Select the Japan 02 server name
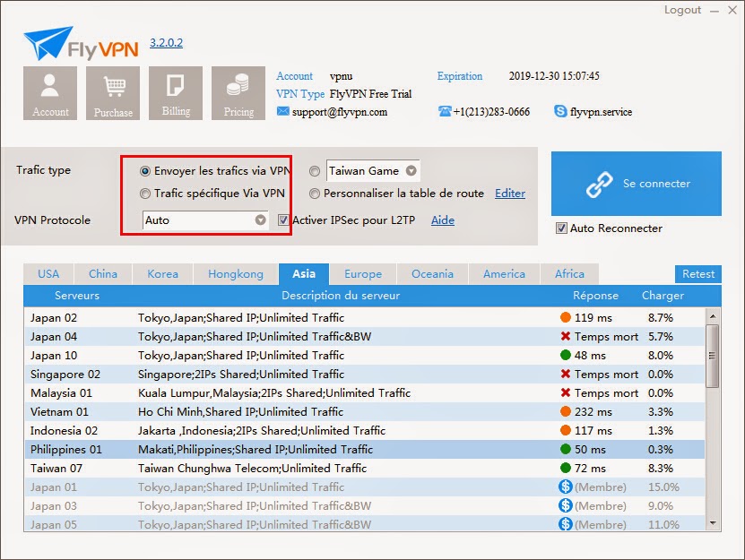The height and width of the screenshot is (560, 745). point(54,318)
